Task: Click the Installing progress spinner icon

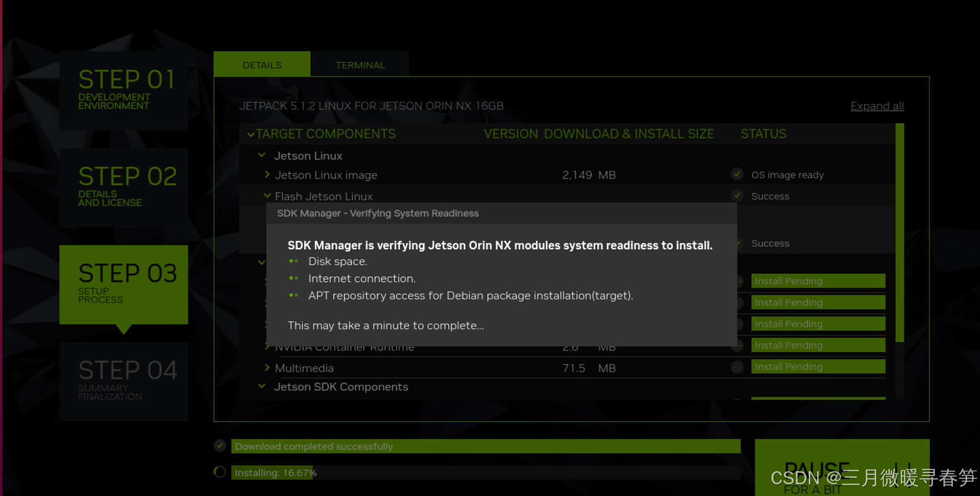Action: pos(220,472)
